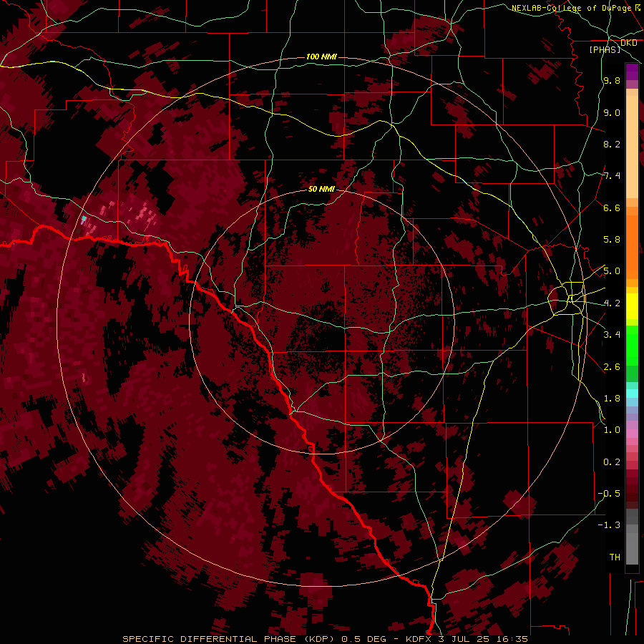
Task: Click the 1.8 scale value
Action: 612,399
